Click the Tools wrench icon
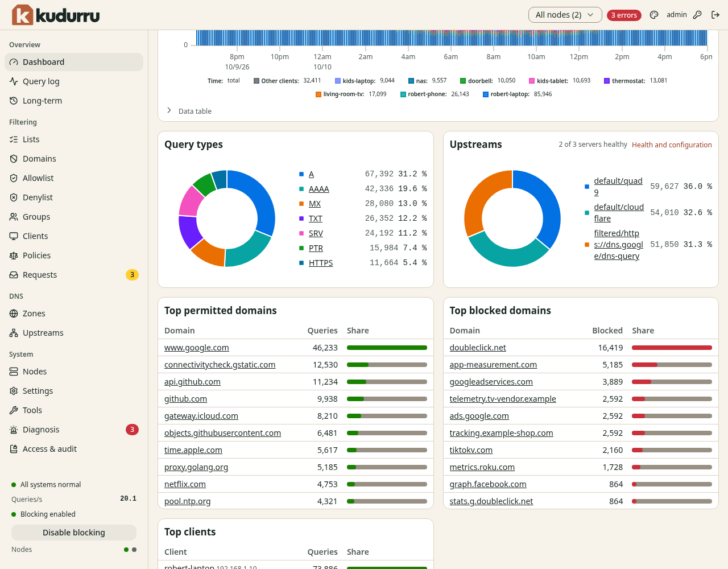 click(14, 410)
